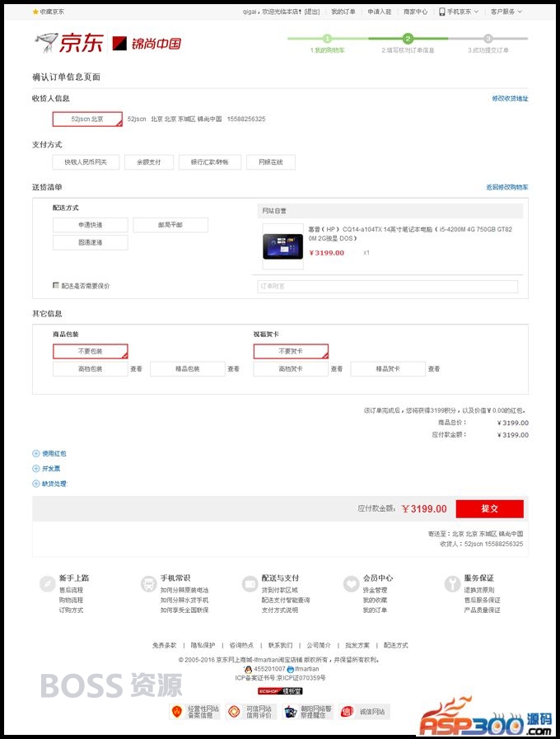Open 隐私保护 footer link
Viewport: 560px width, 739px height.
pos(203,645)
